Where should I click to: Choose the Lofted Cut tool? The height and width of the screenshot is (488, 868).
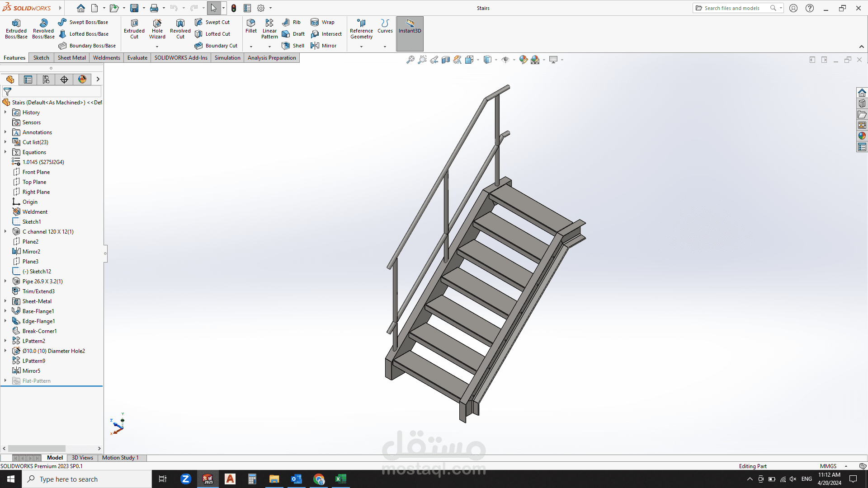point(212,34)
